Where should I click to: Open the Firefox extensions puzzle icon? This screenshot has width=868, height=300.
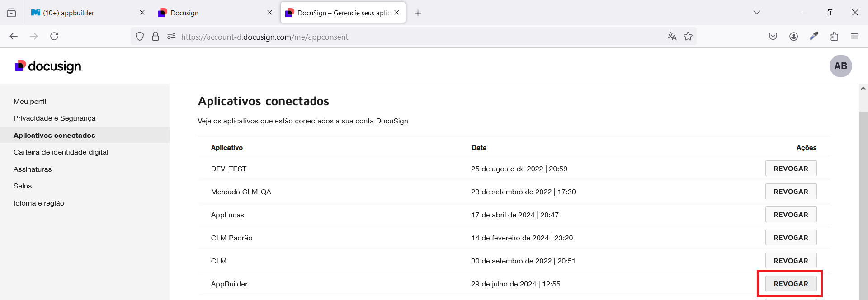[x=834, y=37]
